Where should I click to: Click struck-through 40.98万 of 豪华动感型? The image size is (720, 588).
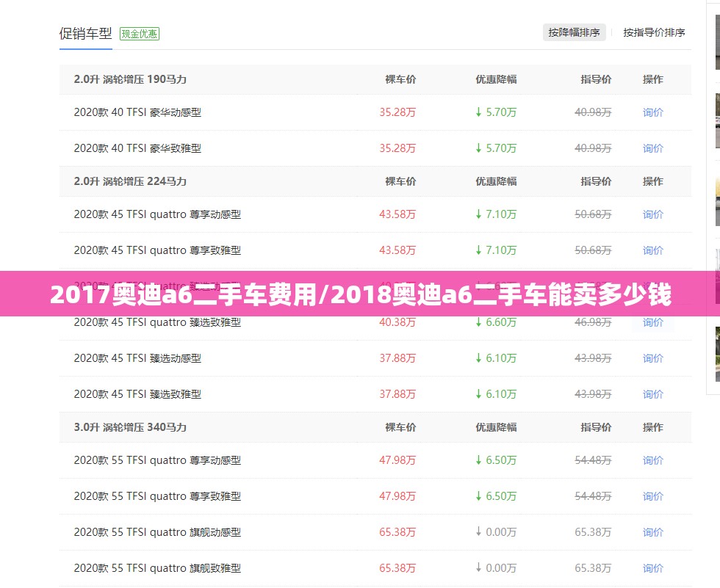[593, 112]
